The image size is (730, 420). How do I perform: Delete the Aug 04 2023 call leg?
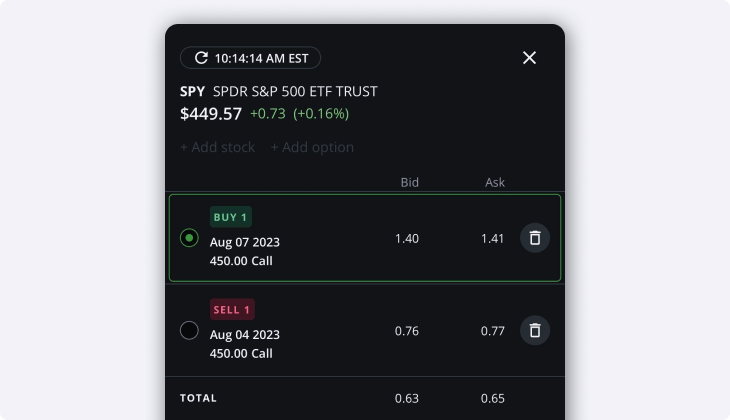tap(535, 330)
